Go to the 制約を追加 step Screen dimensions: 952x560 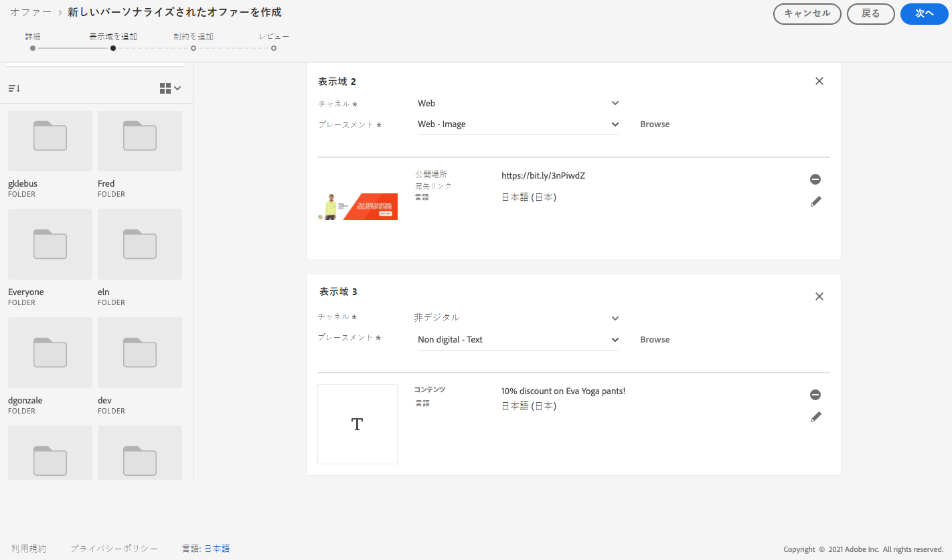(193, 48)
